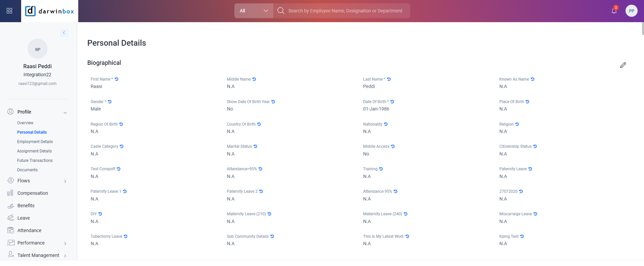Image resolution: width=644 pixels, height=266 pixels.
Task: Edit Biographical details with pencil icon
Action: click(623, 65)
